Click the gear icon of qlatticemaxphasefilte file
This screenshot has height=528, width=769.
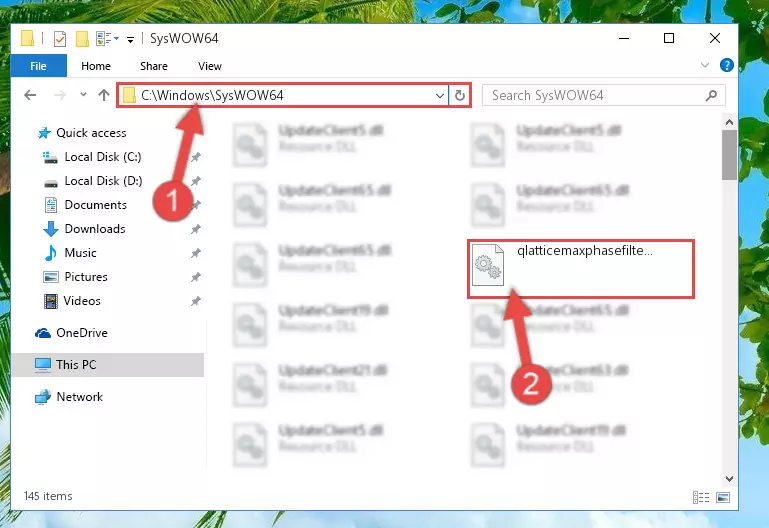tap(488, 265)
